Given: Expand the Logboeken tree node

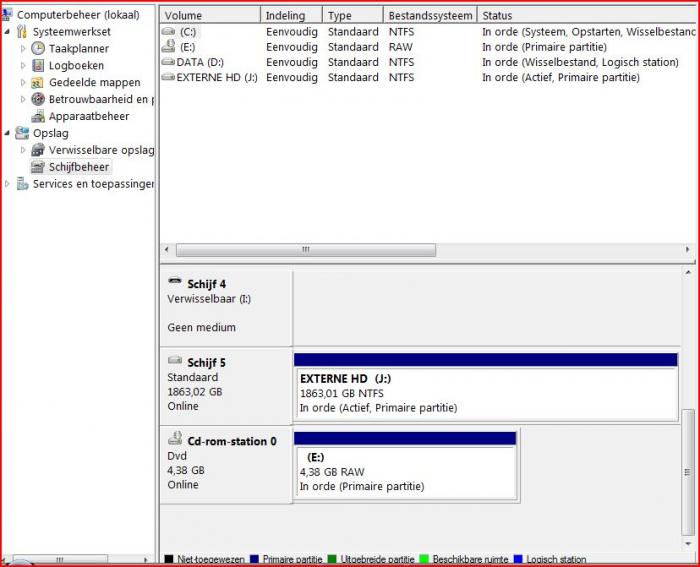Looking at the screenshot, I should point(23,65).
